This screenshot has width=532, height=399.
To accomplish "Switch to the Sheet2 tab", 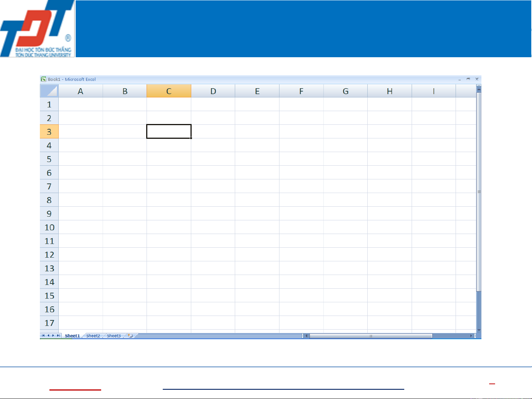I will tap(93, 336).
